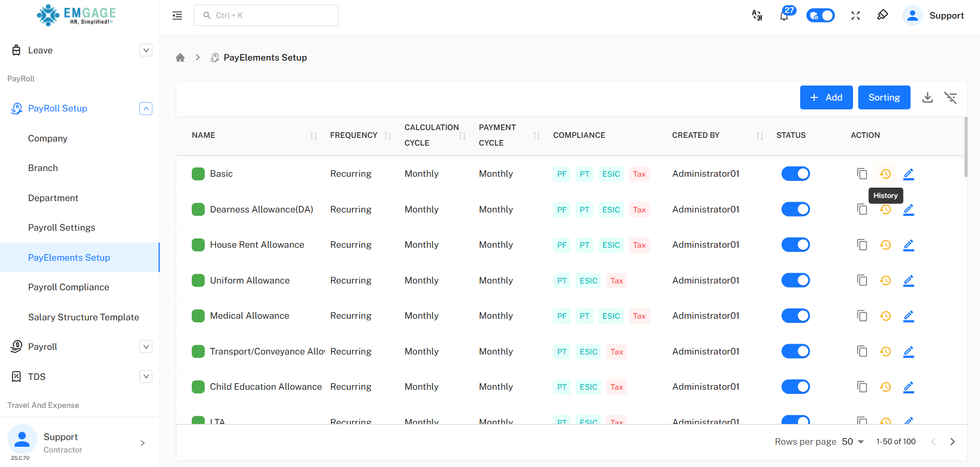
Task: Open the rows per page dropdown
Action: (x=853, y=442)
